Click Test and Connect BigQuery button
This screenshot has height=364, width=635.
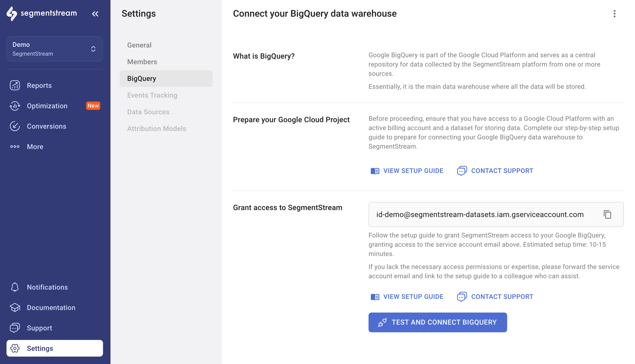click(x=437, y=322)
